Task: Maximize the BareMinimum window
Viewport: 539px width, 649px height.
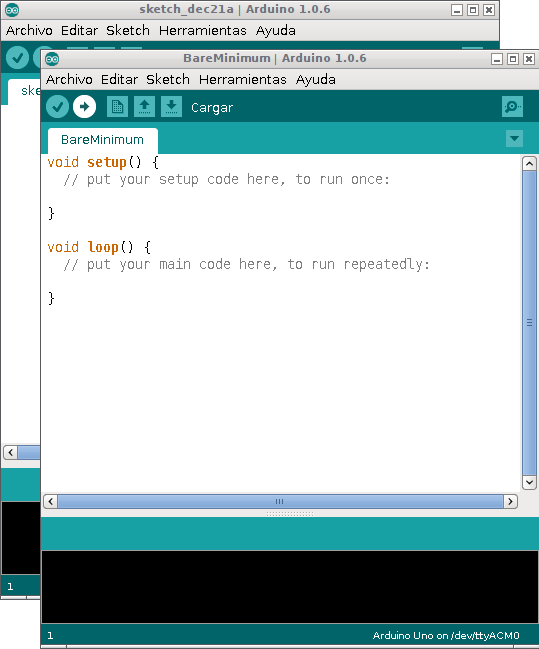Action: (513, 59)
